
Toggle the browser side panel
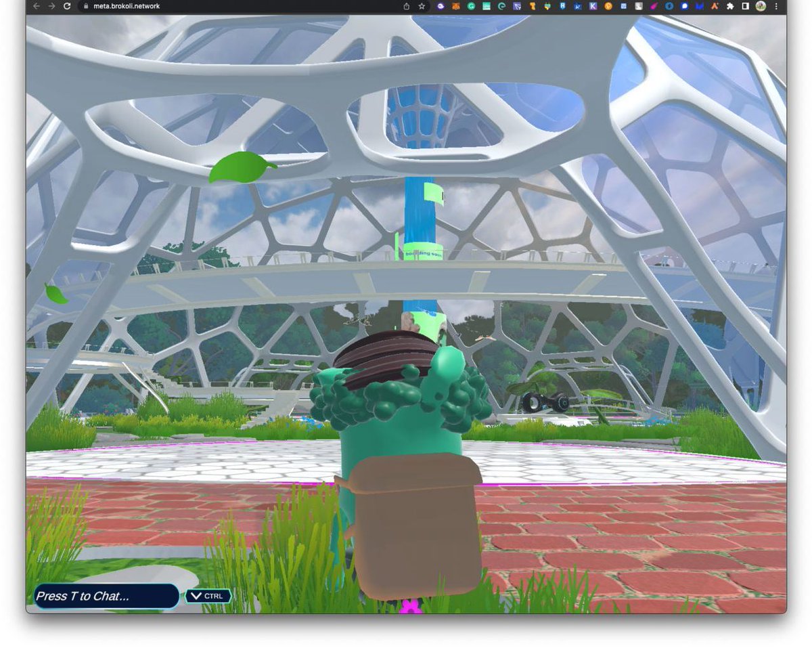745,6
